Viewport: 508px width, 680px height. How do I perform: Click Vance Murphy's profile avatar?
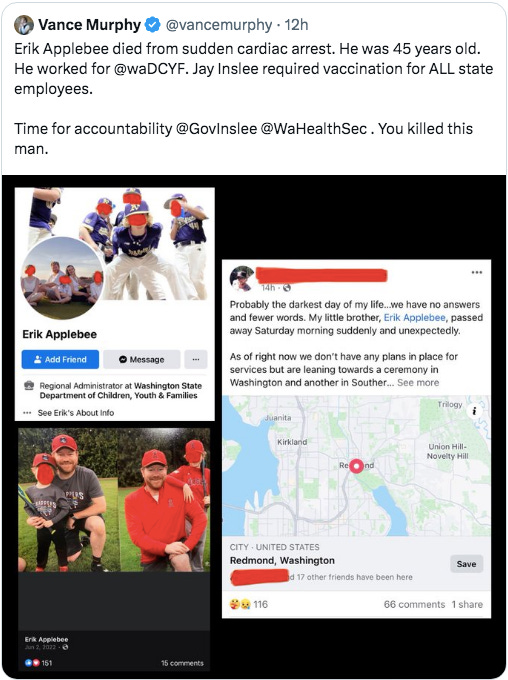(24, 25)
